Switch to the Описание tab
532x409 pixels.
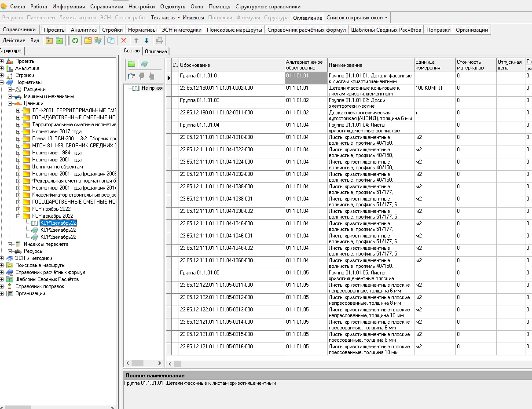(x=156, y=51)
